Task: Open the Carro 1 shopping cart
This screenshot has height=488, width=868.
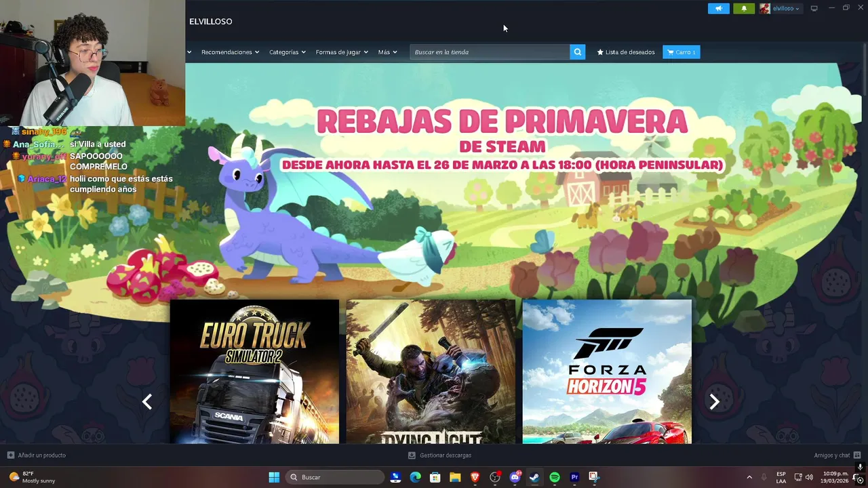Action: pyautogui.click(x=681, y=52)
